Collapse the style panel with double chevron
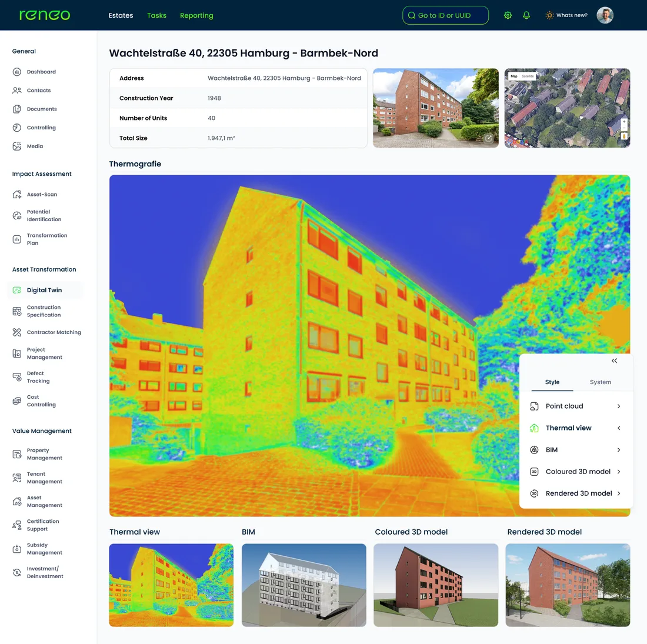Screen dimensions: 647x644 615,361
